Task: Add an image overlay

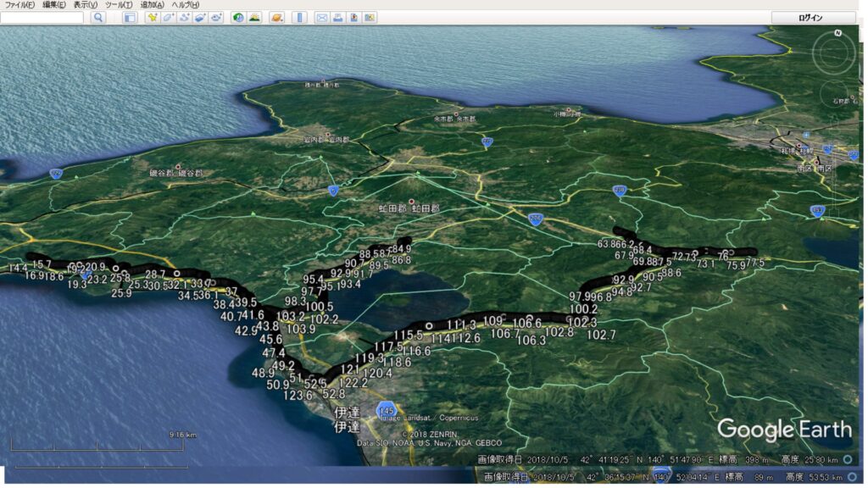Action: [x=199, y=18]
